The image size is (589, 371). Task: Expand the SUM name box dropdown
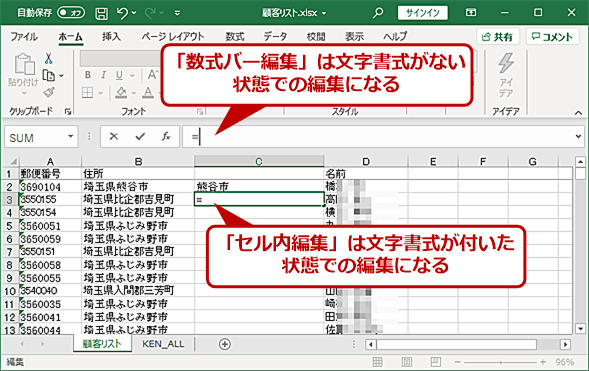click(70, 136)
